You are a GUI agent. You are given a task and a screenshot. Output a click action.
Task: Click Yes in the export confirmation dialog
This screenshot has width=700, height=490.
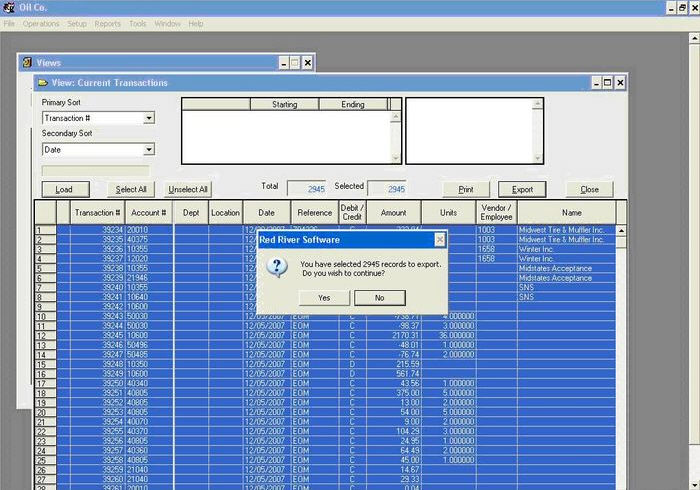pos(324,298)
